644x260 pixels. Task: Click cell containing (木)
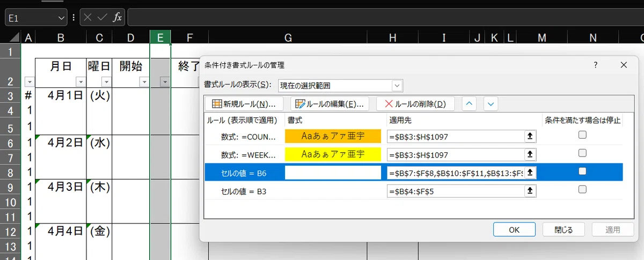click(x=100, y=187)
